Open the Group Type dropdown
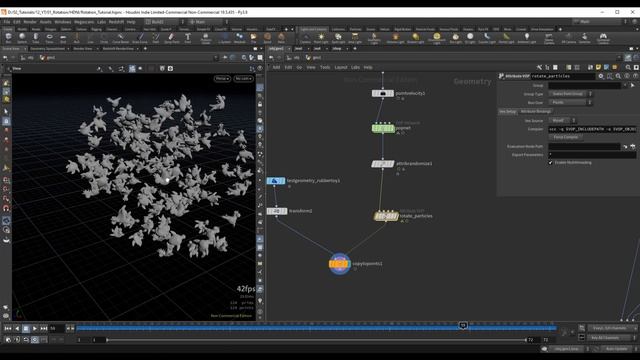This screenshot has width=640, height=360. pos(570,94)
